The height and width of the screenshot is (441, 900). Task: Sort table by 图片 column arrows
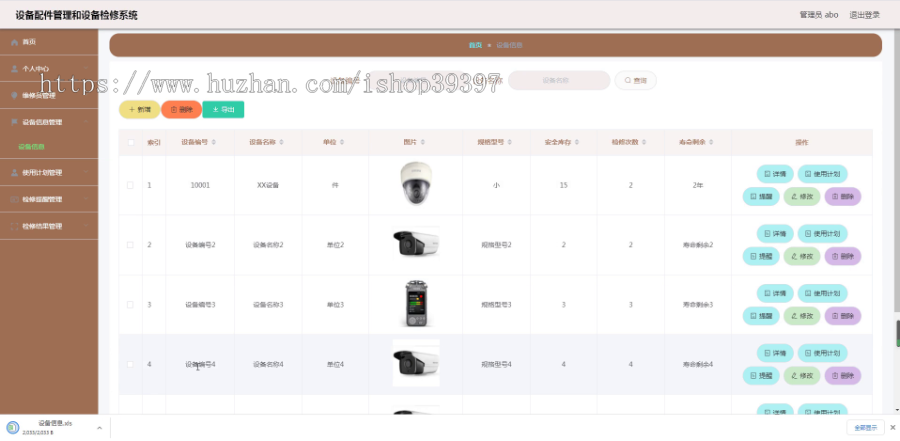tap(422, 142)
